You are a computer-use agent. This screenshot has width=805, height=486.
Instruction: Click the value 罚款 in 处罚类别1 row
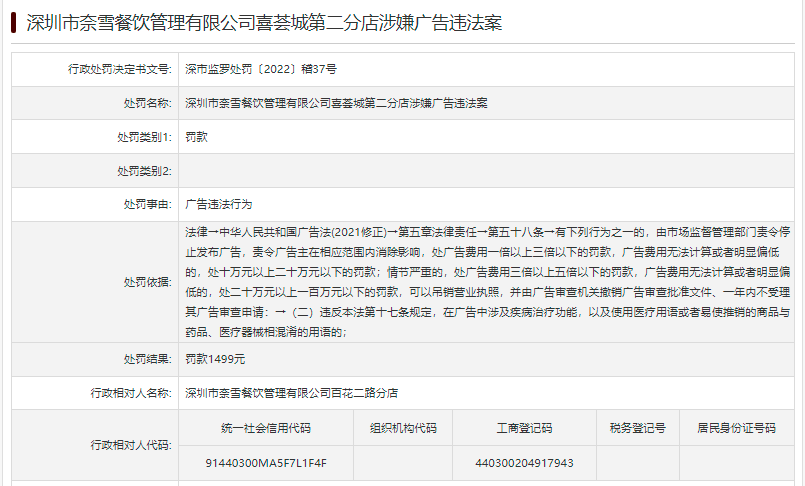coord(196,137)
